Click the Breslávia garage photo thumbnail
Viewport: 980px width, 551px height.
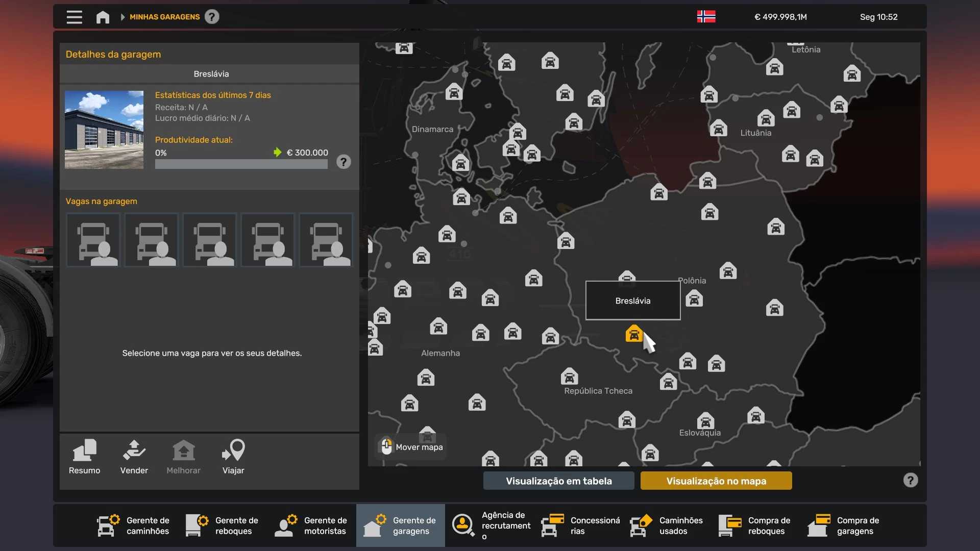(104, 130)
